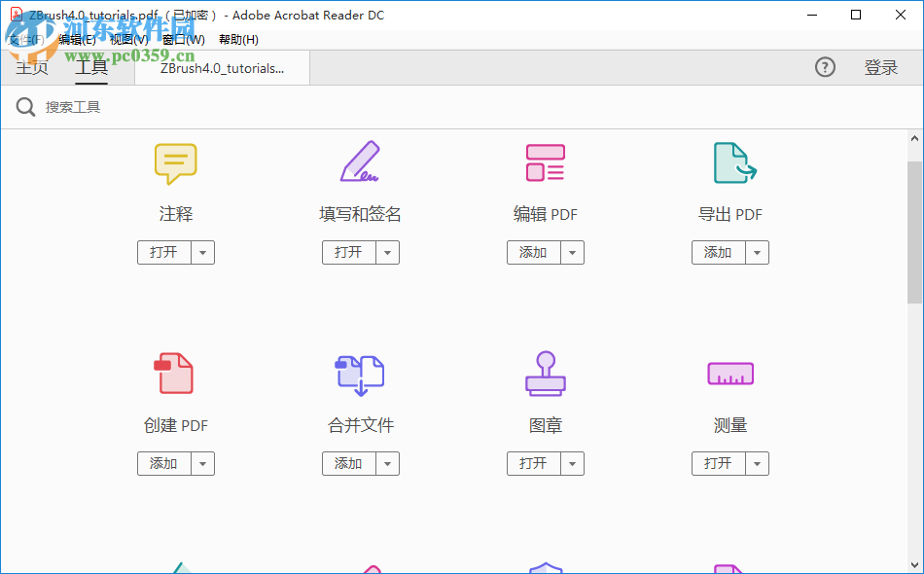Click the search magnifier icon
The height and width of the screenshot is (574, 924).
[x=25, y=107]
